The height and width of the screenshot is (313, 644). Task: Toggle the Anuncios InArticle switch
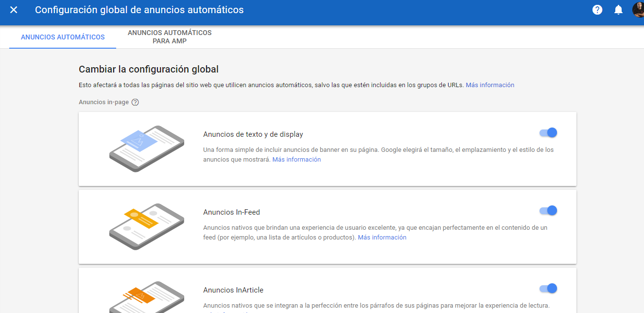(548, 289)
